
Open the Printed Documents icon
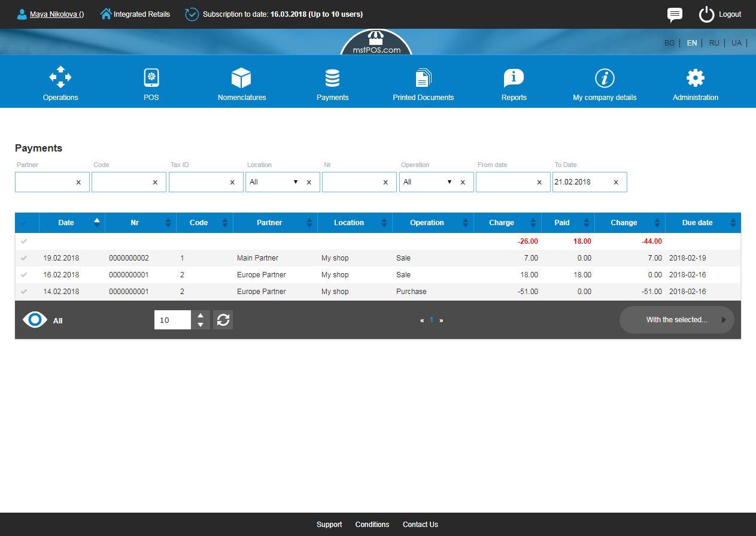[x=423, y=78]
